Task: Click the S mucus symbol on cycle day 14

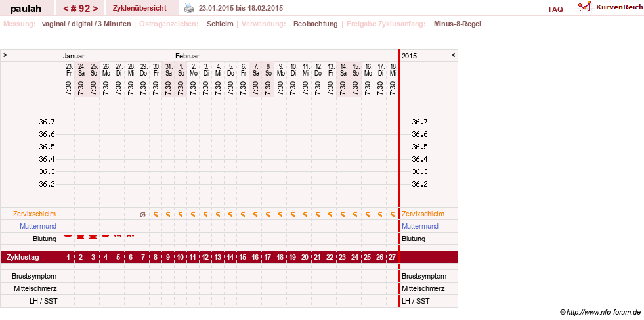Action: pyautogui.click(x=230, y=215)
